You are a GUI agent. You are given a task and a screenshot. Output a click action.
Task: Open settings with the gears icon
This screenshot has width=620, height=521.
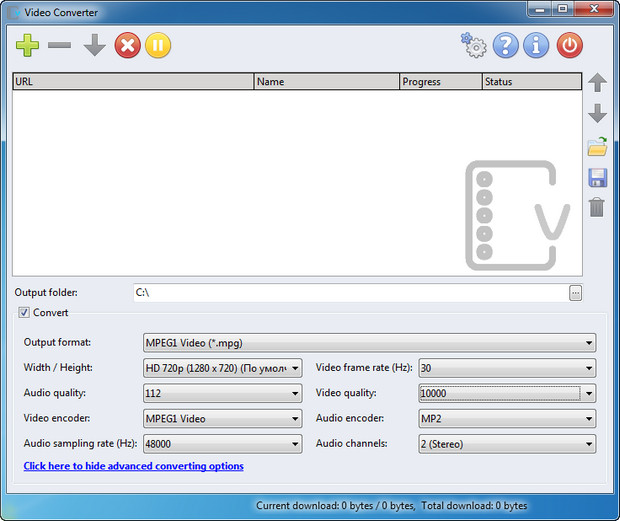472,45
